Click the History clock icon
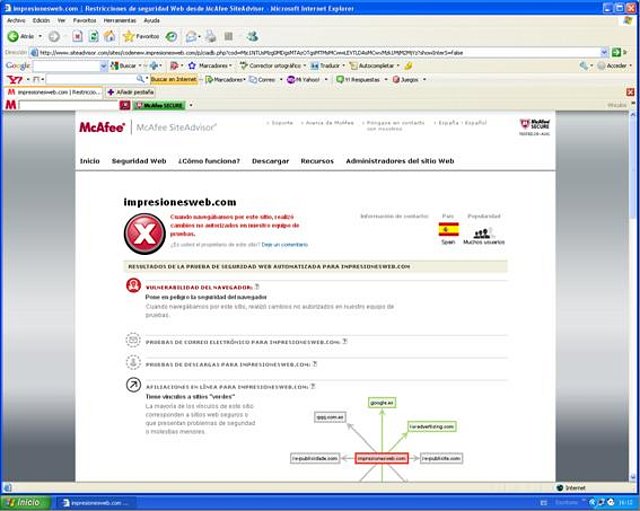The image size is (640, 511). (171, 37)
